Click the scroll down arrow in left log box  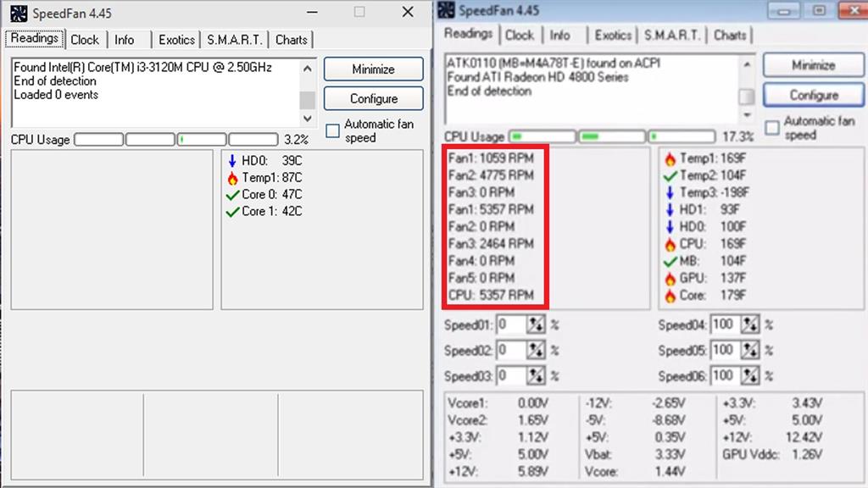click(308, 119)
